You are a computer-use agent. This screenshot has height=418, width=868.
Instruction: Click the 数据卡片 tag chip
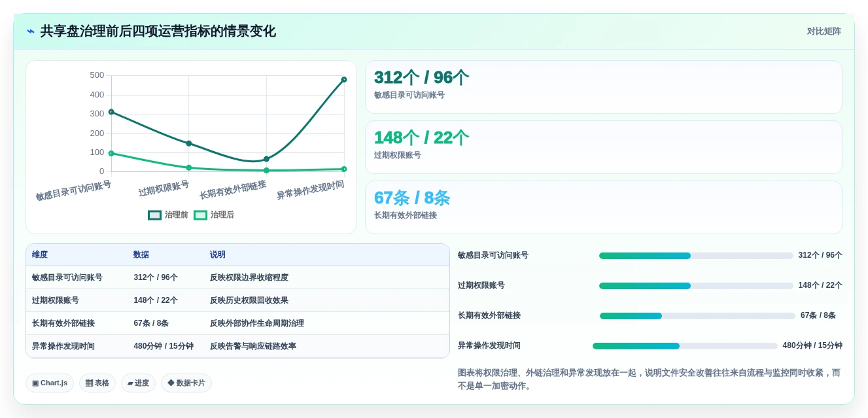click(186, 383)
